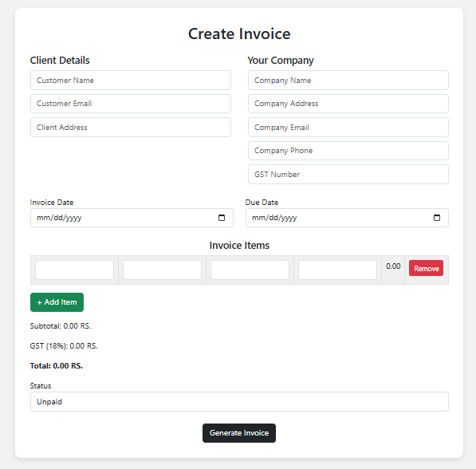The image size is (476, 469).
Task: Click the GST (18%): 0.00 RS. text
Action: click(x=64, y=346)
